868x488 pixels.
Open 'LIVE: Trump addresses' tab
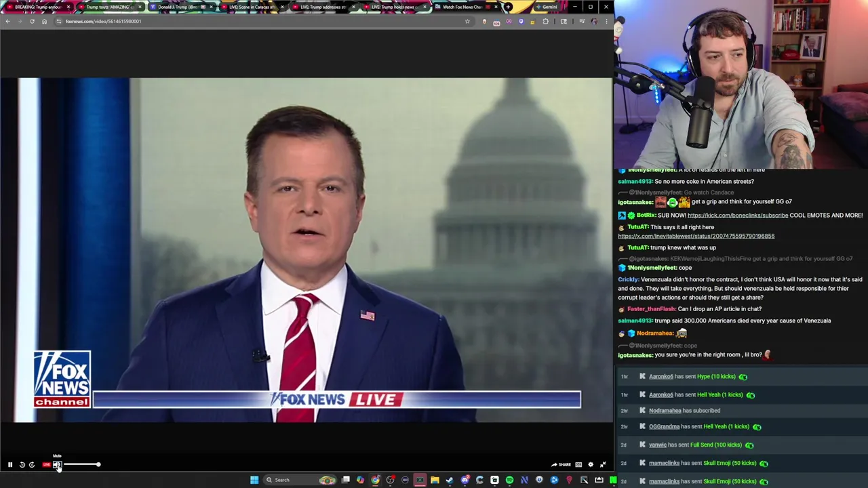click(x=323, y=7)
